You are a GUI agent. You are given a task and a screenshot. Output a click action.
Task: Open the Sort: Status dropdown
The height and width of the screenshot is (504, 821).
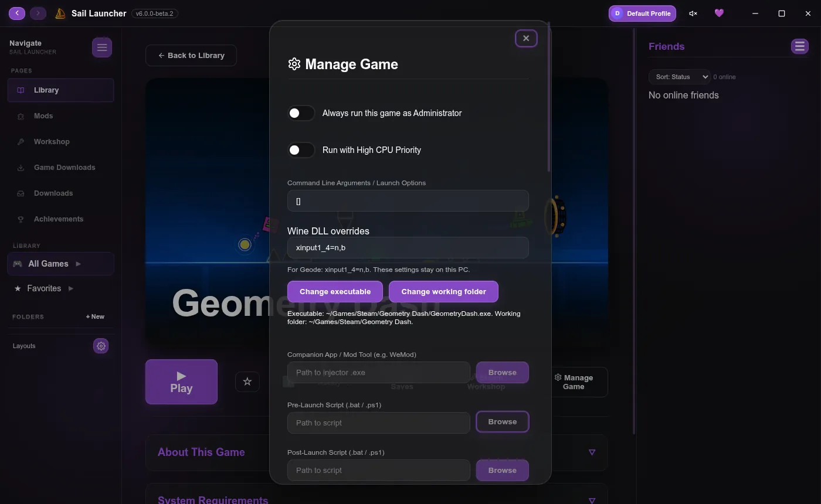click(x=679, y=77)
